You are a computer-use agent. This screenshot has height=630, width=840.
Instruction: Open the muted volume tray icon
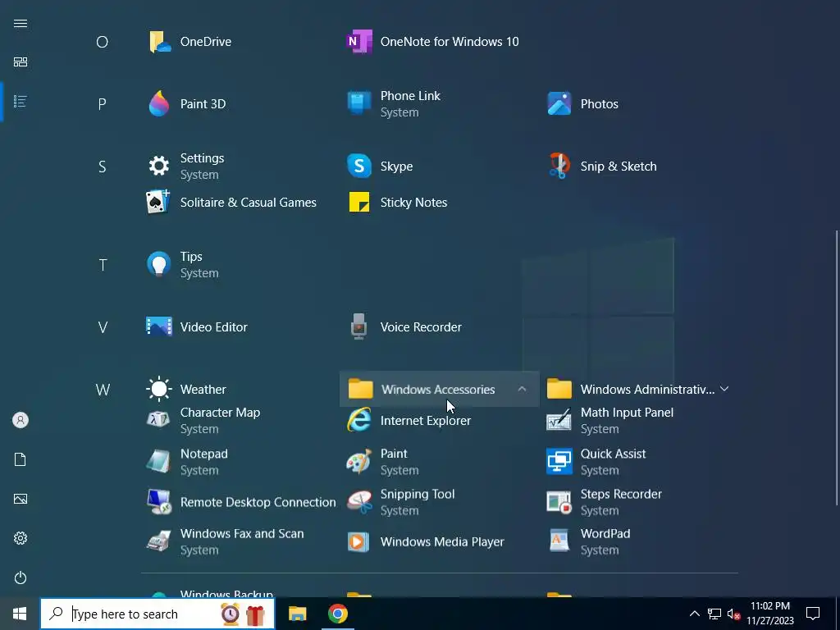pyautogui.click(x=733, y=614)
